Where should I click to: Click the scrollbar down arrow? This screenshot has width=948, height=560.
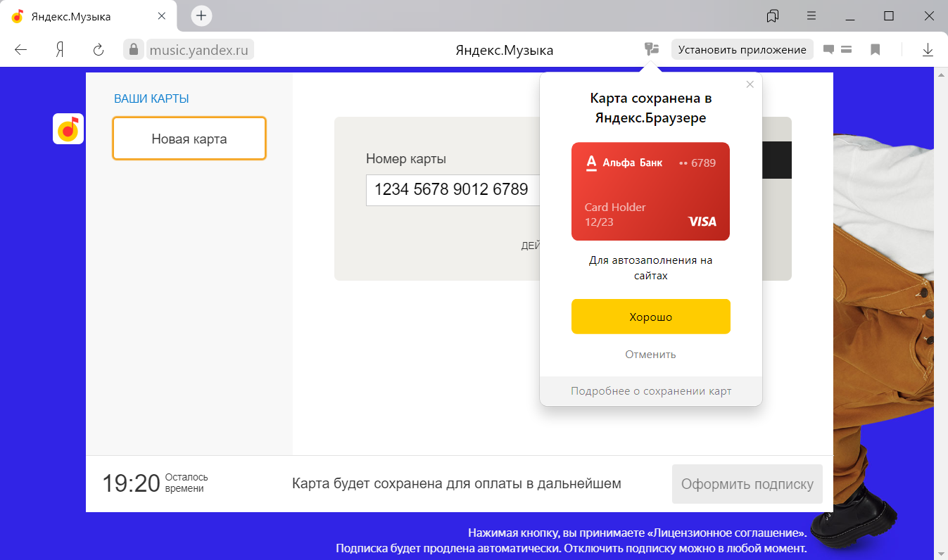pos(940,552)
